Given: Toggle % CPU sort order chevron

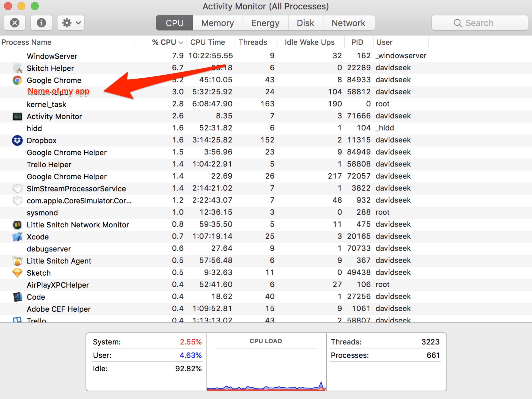Looking at the screenshot, I should pyautogui.click(x=181, y=43).
